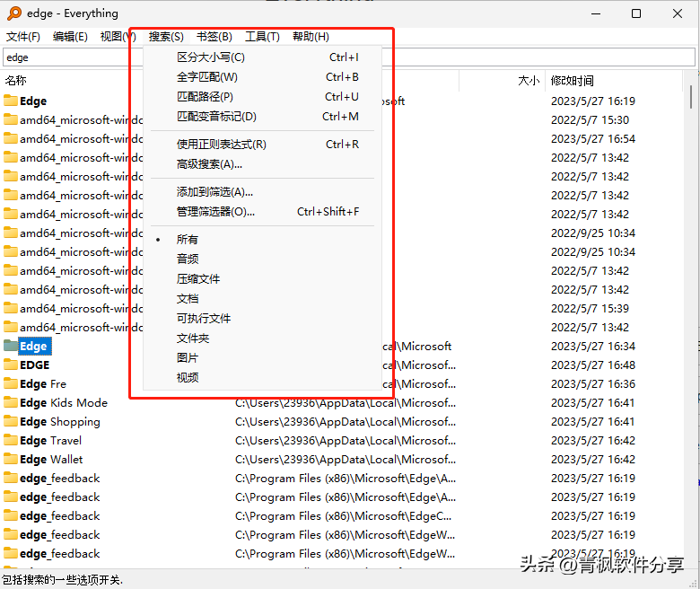
Task: Click the date 2022/5/7 15:39
Action: (x=590, y=308)
